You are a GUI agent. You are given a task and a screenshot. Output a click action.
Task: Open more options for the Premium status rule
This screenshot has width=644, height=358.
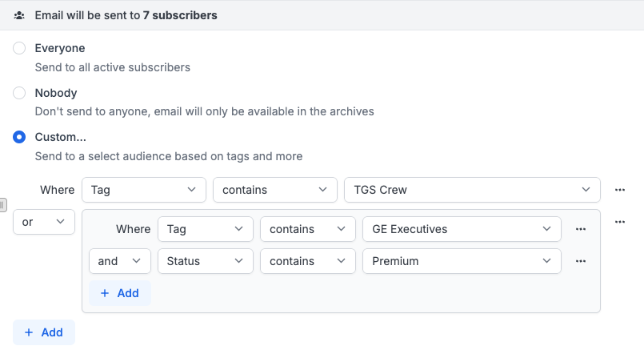(x=581, y=261)
